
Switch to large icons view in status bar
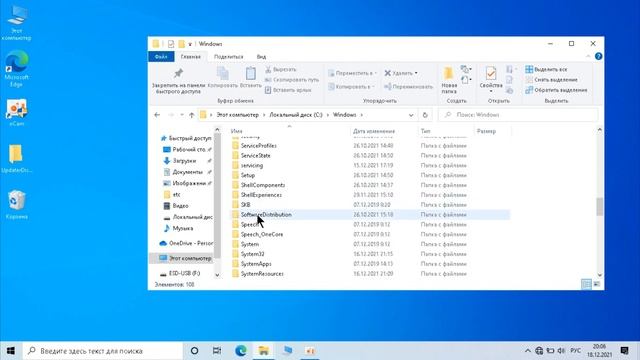(x=597, y=284)
